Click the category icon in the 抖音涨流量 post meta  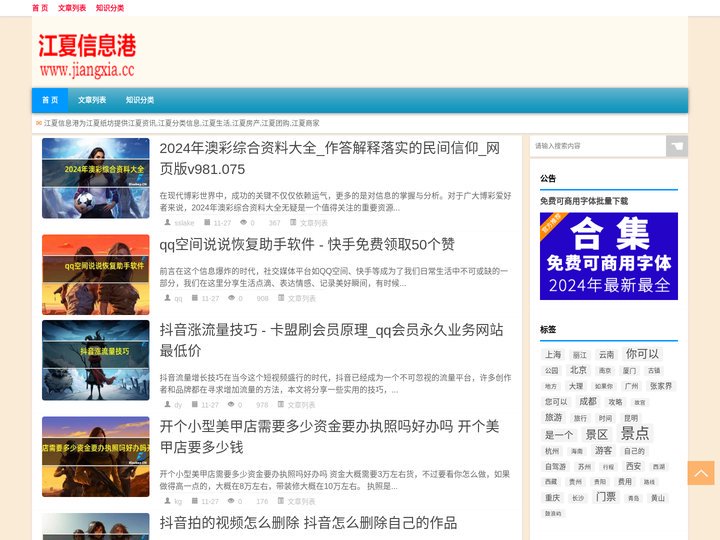tap(281, 405)
